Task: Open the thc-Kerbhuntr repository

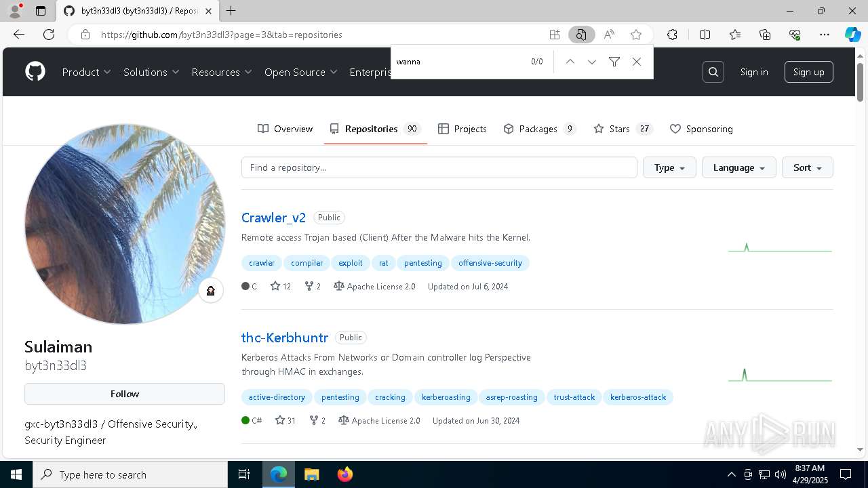Action: point(285,338)
